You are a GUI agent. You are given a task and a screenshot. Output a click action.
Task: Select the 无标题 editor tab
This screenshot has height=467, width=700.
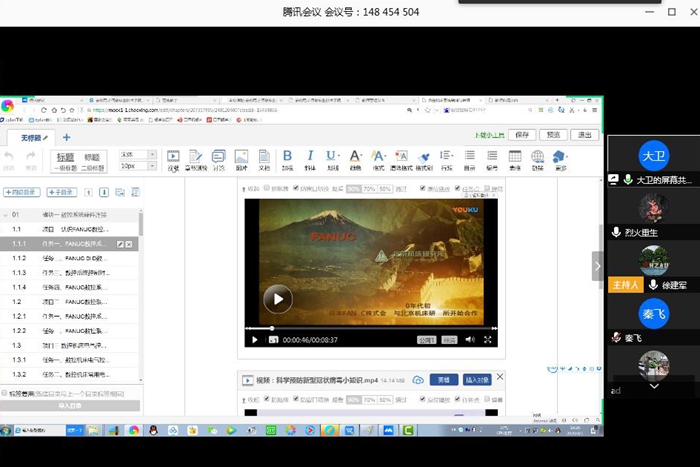tap(31, 138)
